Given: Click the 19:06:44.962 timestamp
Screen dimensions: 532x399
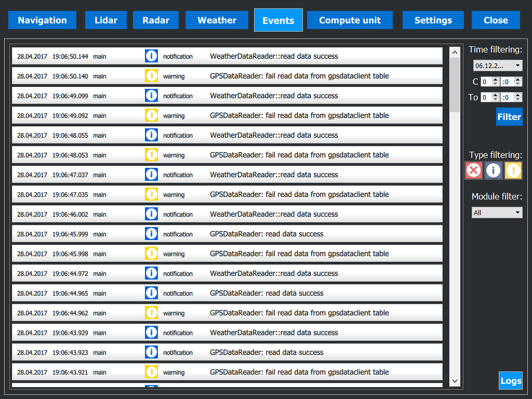Looking at the screenshot, I should pos(70,313).
